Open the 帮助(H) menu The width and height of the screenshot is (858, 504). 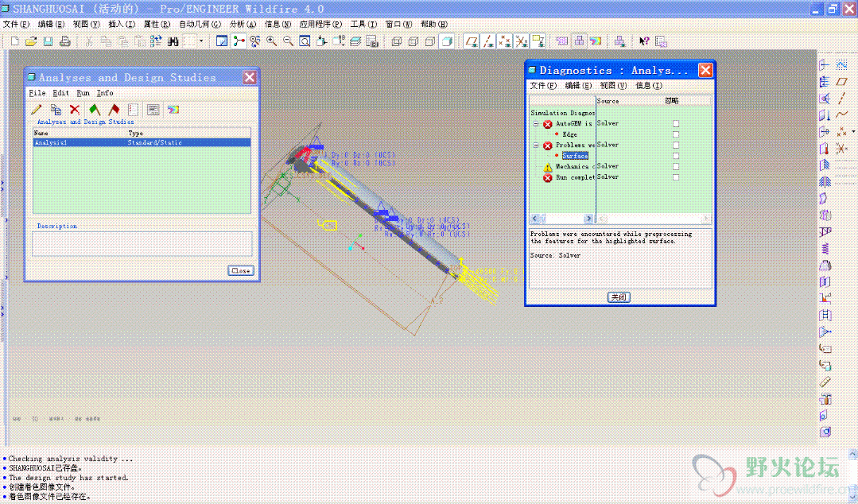pos(434,24)
